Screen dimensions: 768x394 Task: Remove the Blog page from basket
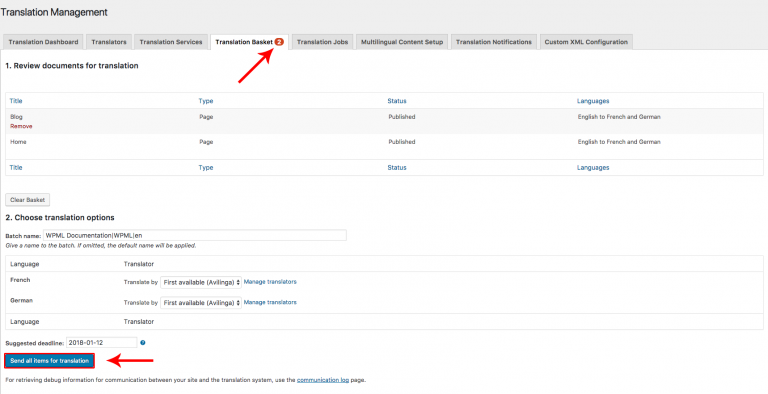tap(21, 126)
